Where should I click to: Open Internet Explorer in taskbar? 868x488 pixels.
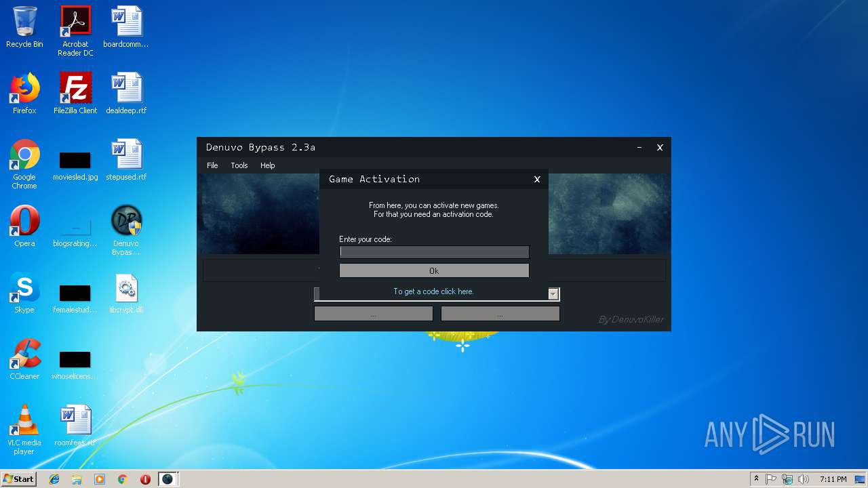click(54, 479)
